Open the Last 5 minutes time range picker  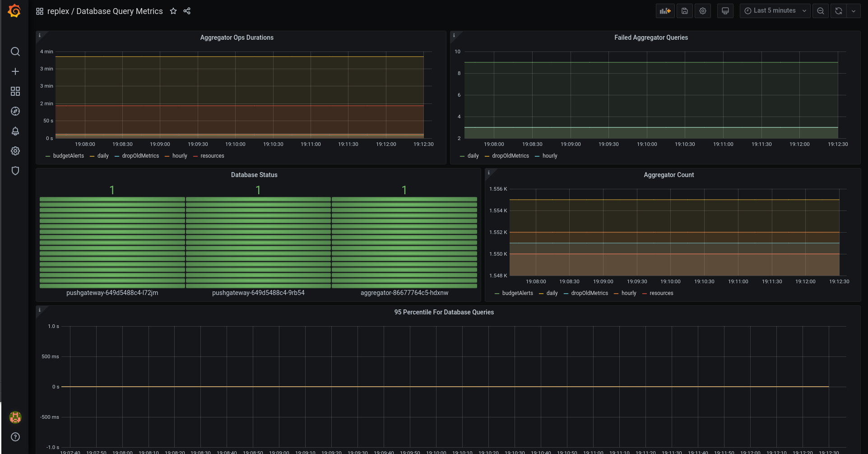pos(775,11)
